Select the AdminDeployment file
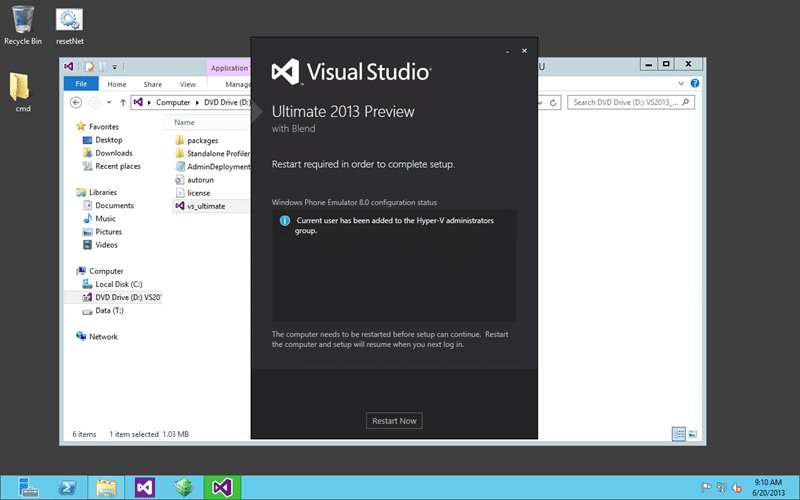800x500 pixels. click(x=218, y=167)
